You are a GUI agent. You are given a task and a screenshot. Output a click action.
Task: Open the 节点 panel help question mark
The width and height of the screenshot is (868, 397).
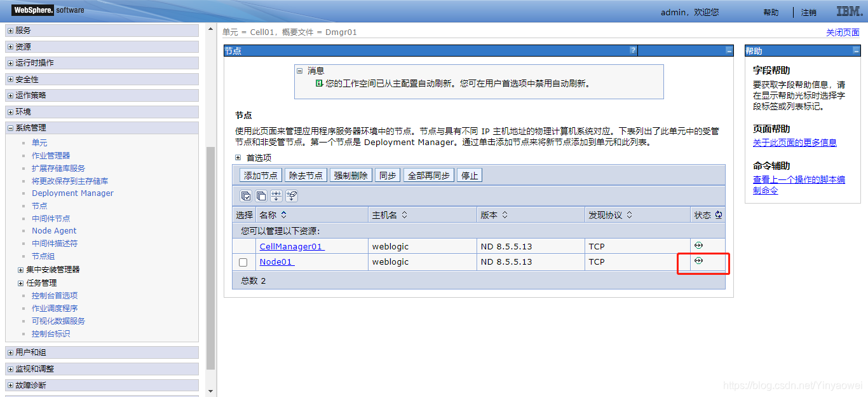tap(633, 50)
